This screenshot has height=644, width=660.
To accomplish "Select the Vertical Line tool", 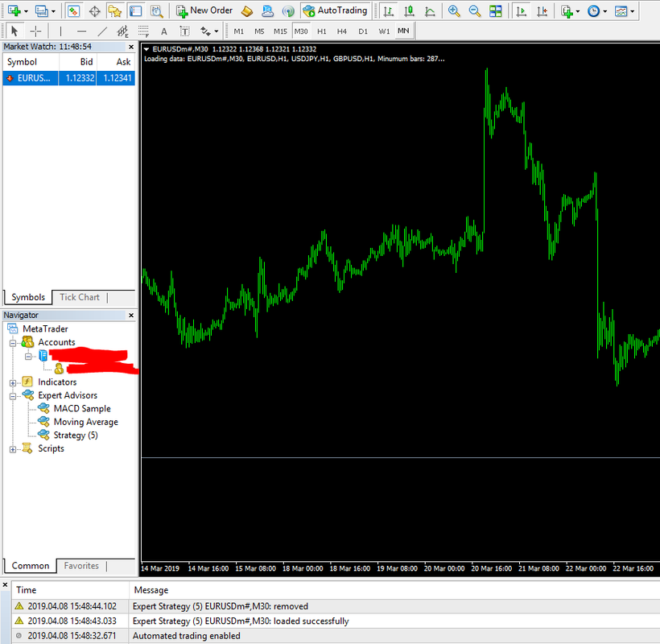I will [60, 31].
